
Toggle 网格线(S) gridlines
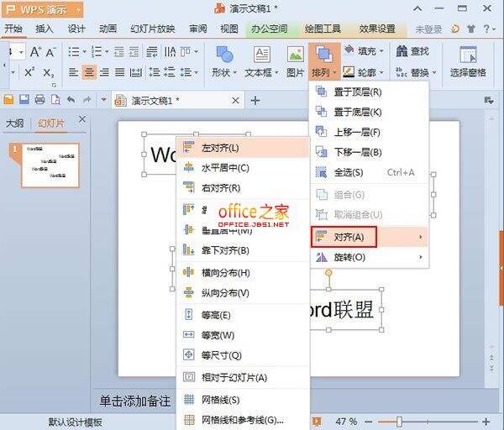pos(244,400)
